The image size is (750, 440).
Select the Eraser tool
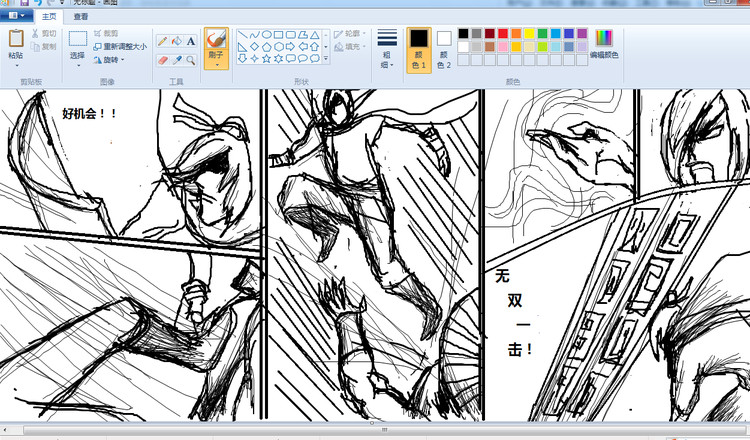coord(162,60)
